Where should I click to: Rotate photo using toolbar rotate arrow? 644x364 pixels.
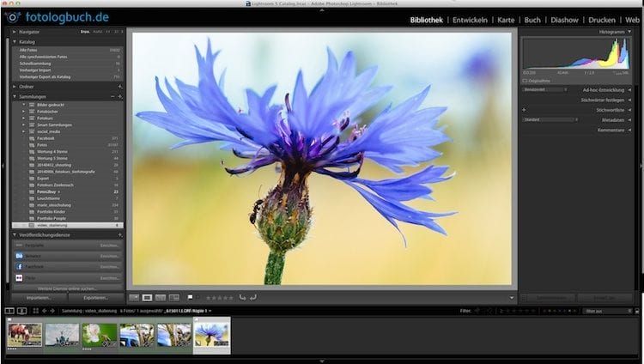point(243,297)
